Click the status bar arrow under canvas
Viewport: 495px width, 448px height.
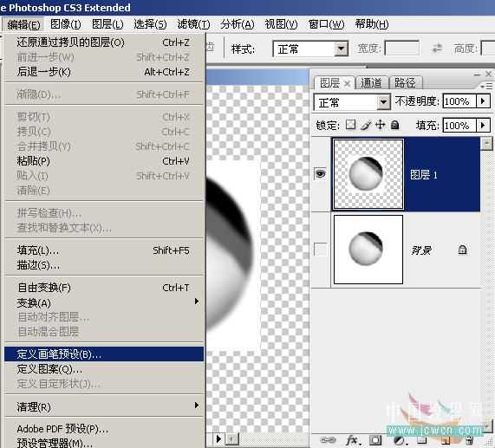tap(218, 438)
